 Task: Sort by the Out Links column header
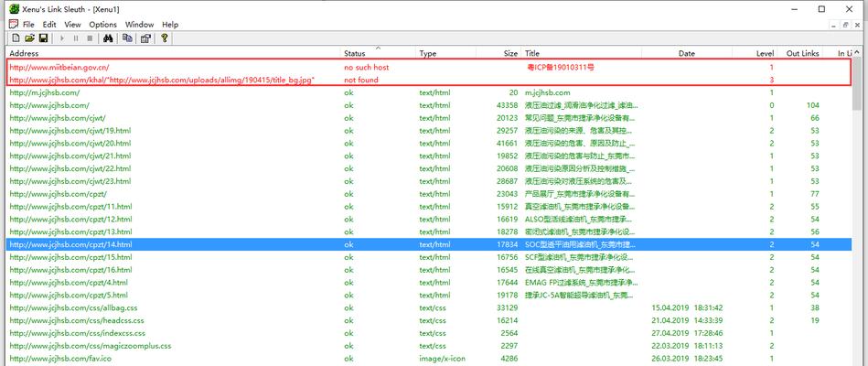800,53
